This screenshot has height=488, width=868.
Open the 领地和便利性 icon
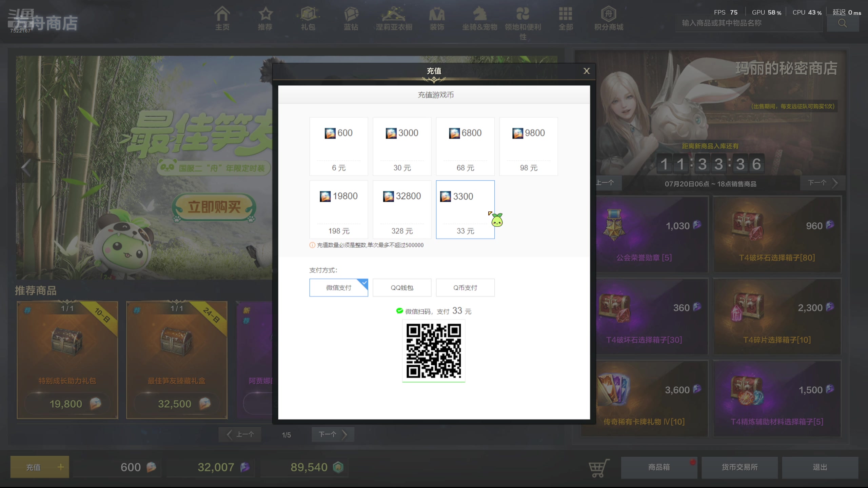(523, 14)
